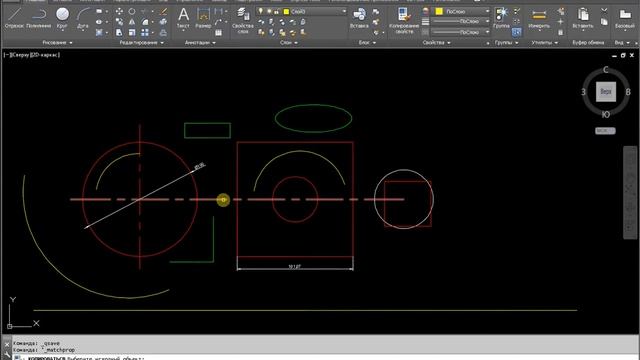Viewport: 640px width, 360px height.
Task: Click the Вставка (Insert block) button
Action: coord(359,18)
